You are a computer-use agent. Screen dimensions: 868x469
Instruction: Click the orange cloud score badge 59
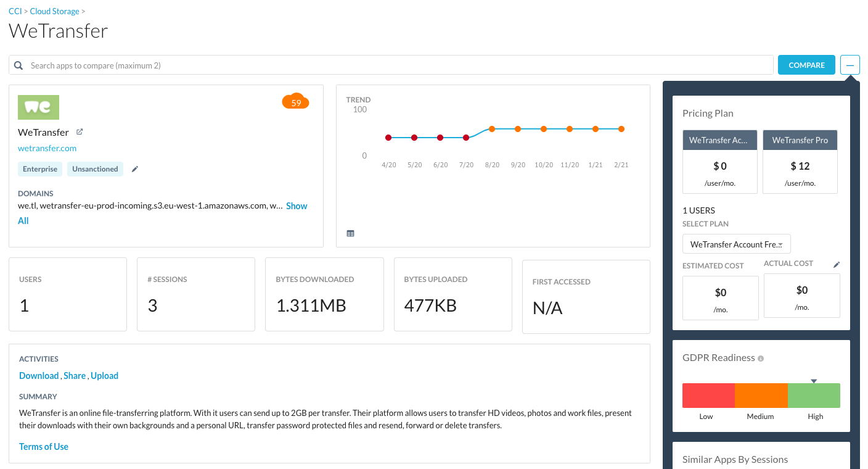click(x=296, y=102)
